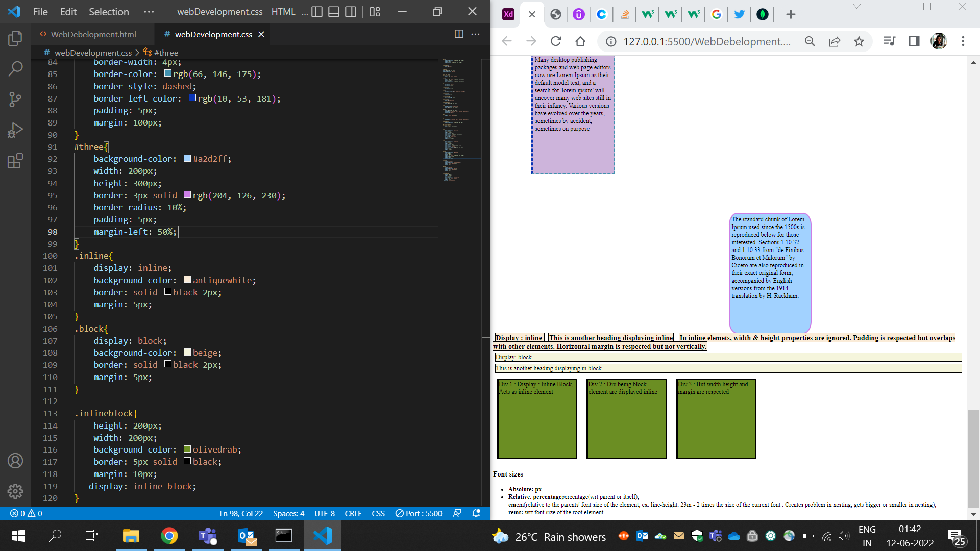Open the Explorer view in activity bar
The width and height of the screenshot is (980, 551).
point(15,38)
